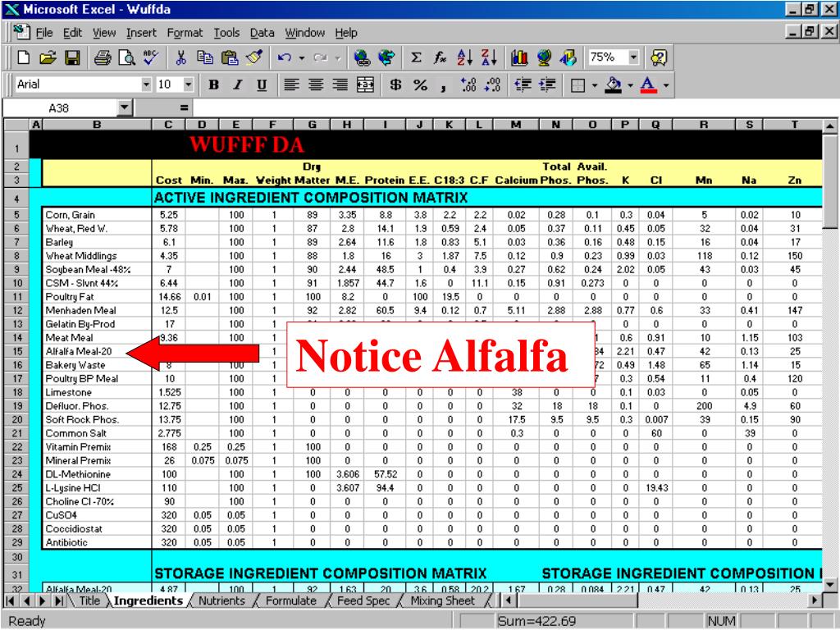This screenshot has width=840, height=630.
Task: Align text left
Action: pyautogui.click(x=291, y=84)
